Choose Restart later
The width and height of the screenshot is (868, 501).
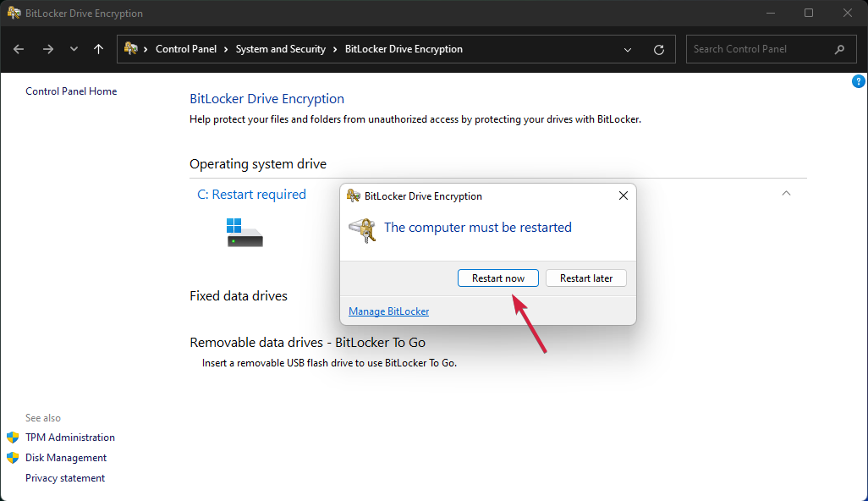(x=585, y=278)
